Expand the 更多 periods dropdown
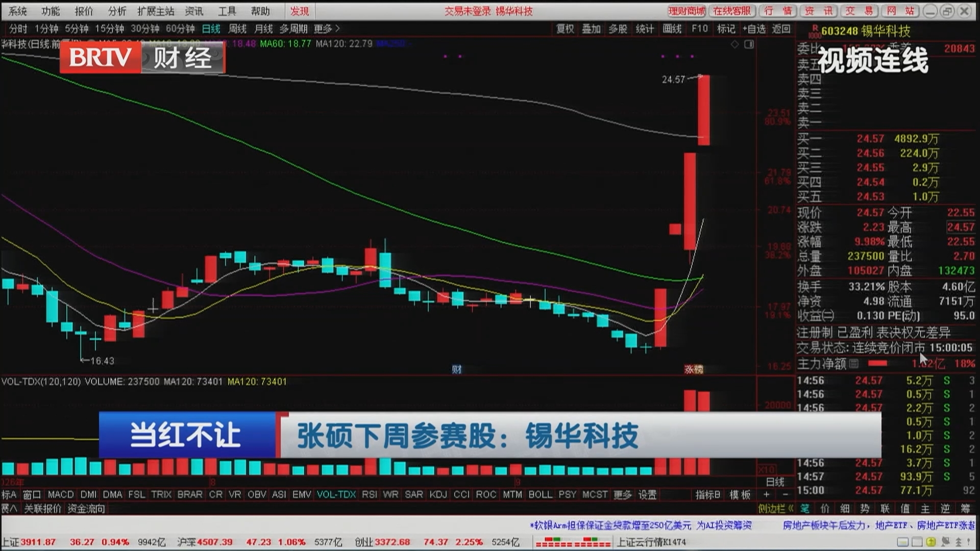The height and width of the screenshot is (551, 980). (327, 29)
